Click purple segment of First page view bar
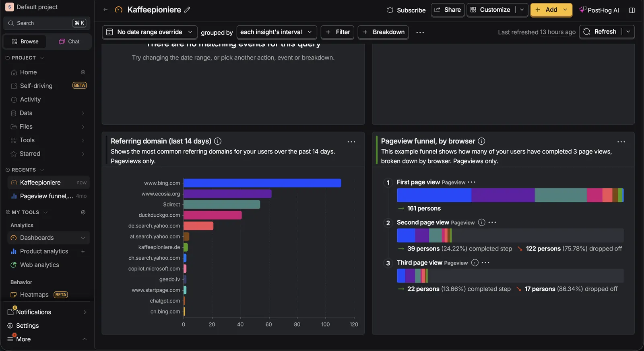644x351 pixels. click(503, 195)
